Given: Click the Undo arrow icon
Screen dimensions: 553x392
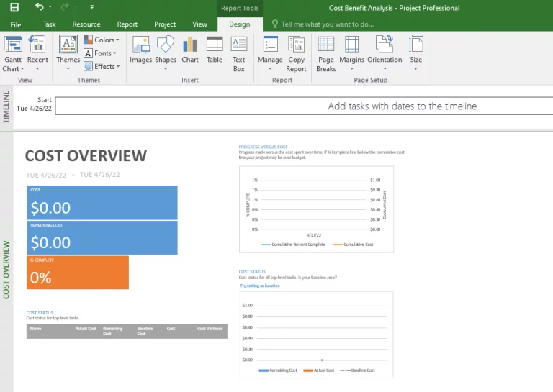Looking at the screenshot, I should click(x=40, y=7).
